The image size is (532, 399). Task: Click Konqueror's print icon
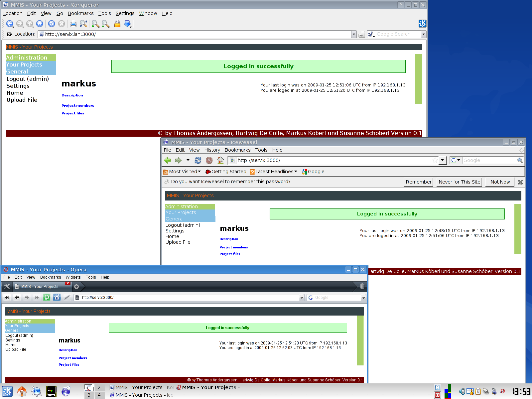coord(73,24)
